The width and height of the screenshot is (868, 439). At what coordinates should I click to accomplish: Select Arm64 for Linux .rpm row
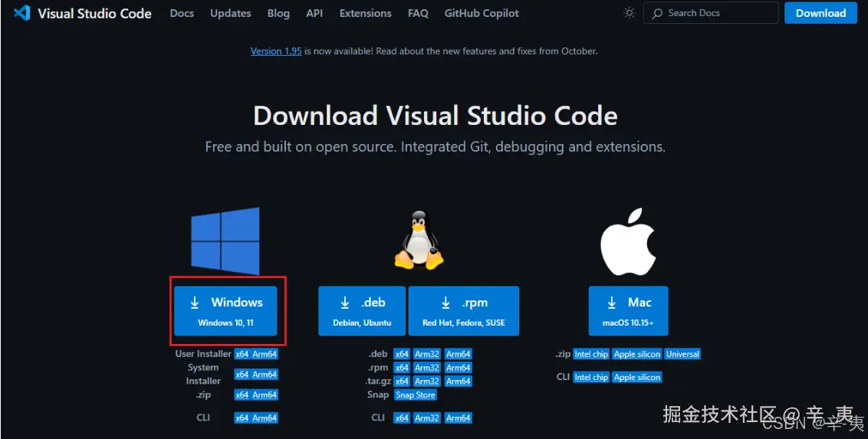(x=459, y=368)
